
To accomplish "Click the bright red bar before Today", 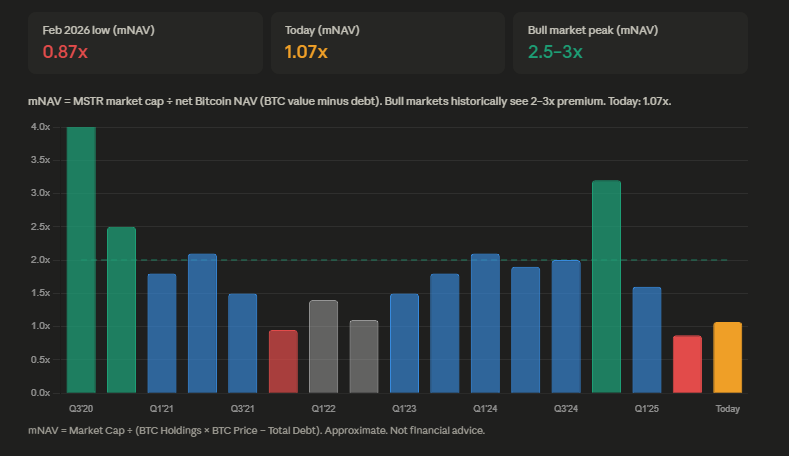I will tap(687, 364).
